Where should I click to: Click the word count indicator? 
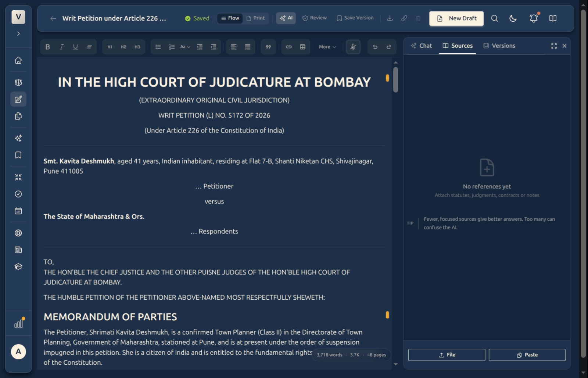tap(351, 355)
